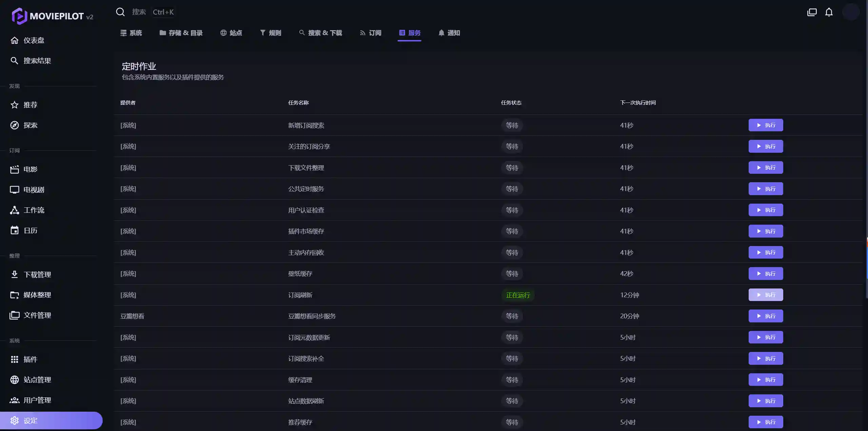This screenshot has width=868, height=431.
Task: Open the notifications bell icon
Action: pos(829,12)
